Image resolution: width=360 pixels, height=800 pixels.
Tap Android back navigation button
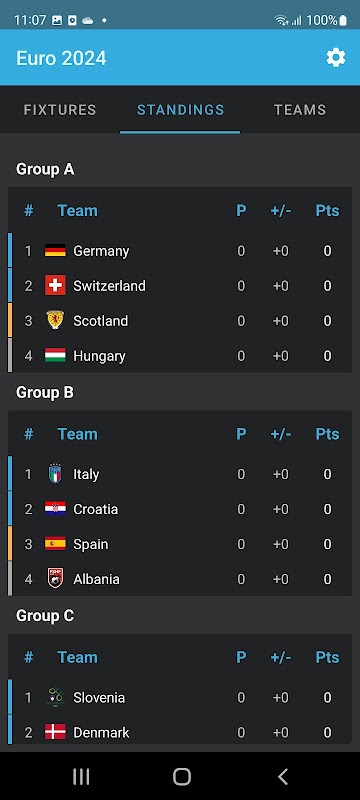tap(283, 777)
